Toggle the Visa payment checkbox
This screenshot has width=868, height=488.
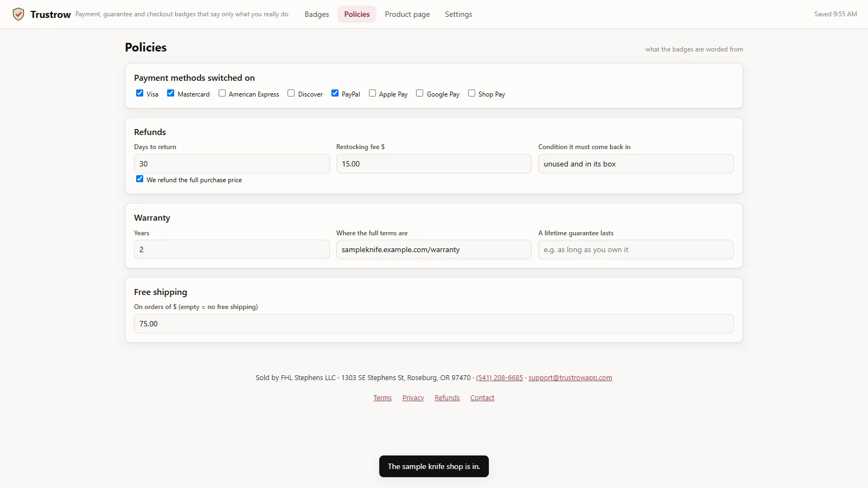139,93
